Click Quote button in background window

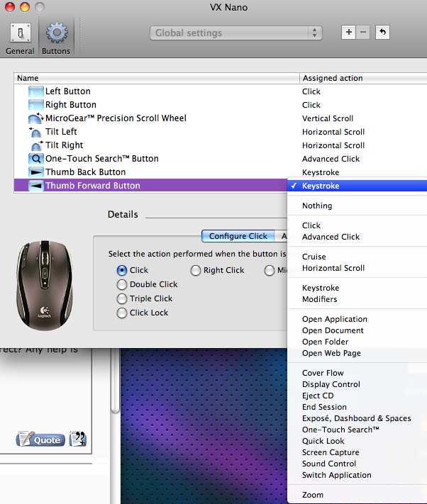click(40, 439)
